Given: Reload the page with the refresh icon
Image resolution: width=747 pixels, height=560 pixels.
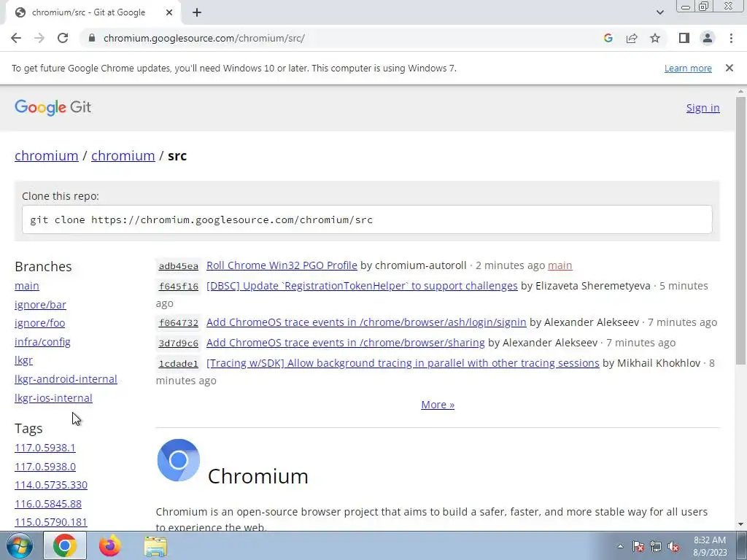Looking at the screenshot, I should 63,38.
